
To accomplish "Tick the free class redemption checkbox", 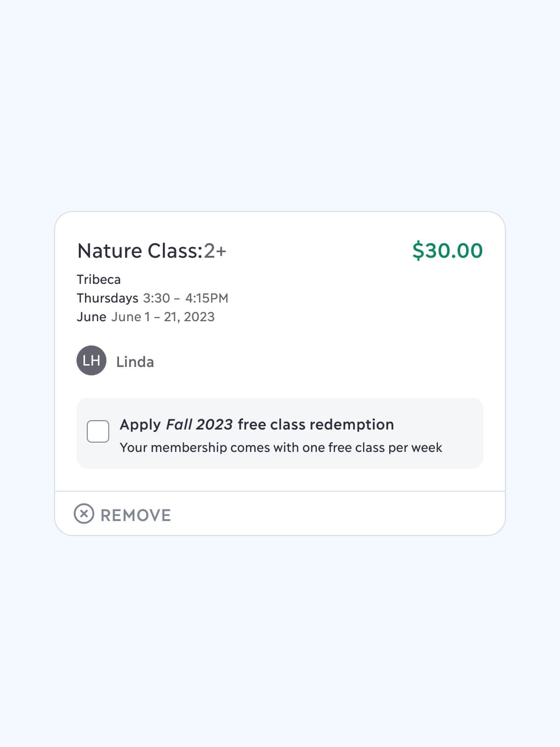I will point(98,431).
